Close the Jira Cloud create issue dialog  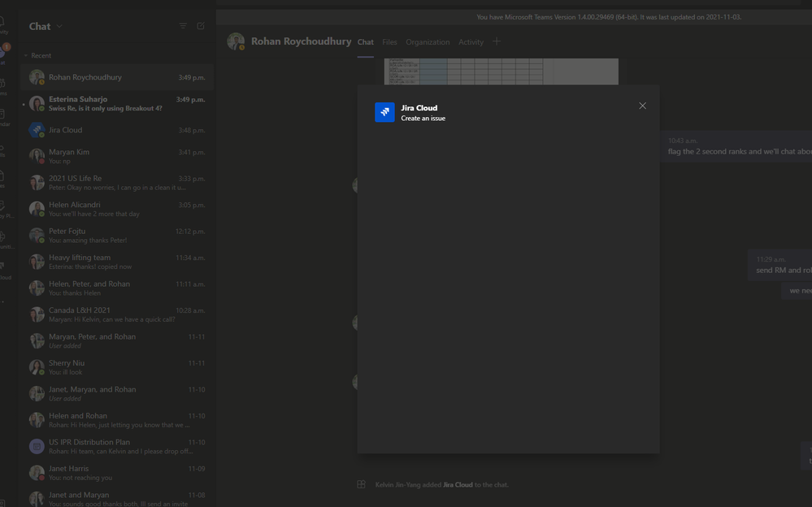click(642, 106)
